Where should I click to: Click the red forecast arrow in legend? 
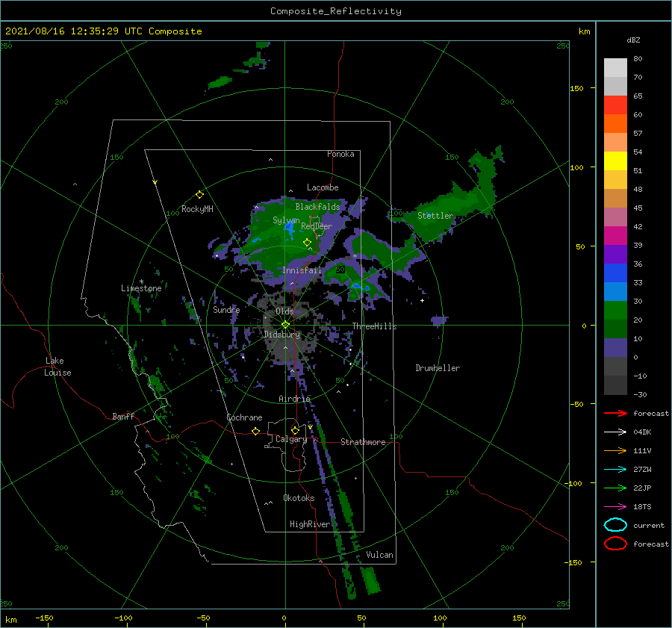[x=615, y=413]
